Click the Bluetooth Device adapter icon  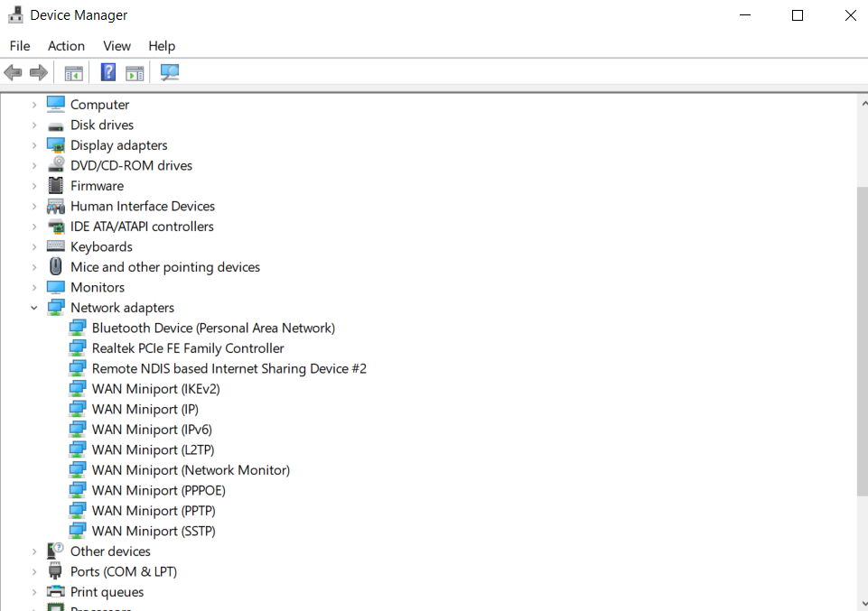[x=78, y=328]
